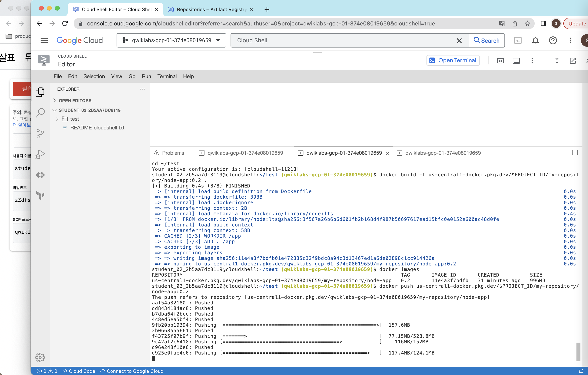Open a new browser tab

267,10
